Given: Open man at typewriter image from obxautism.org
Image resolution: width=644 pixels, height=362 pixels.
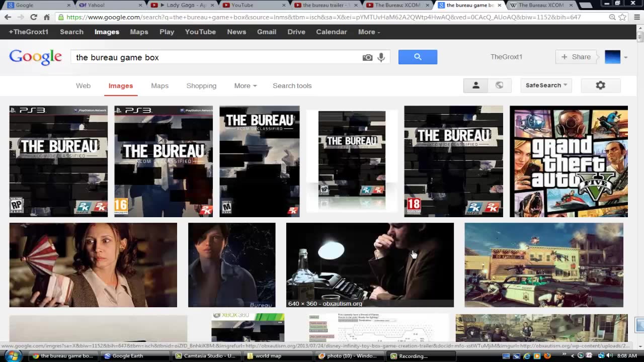Looking at the screenshot, I should tap(370, 265).
